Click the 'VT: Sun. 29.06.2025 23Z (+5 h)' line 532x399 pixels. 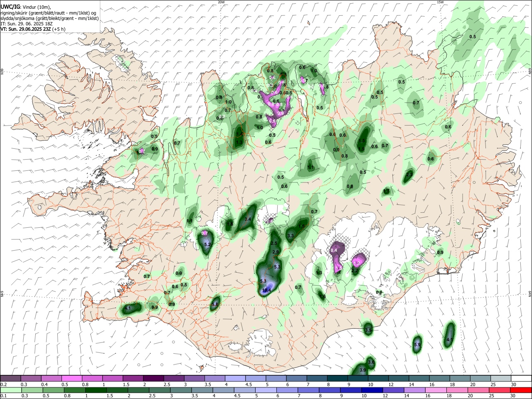pyautogui.click(x=33, y=29)
